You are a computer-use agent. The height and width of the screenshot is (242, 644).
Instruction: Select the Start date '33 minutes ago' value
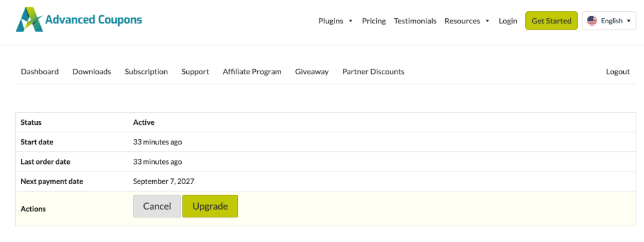point(157,142)
